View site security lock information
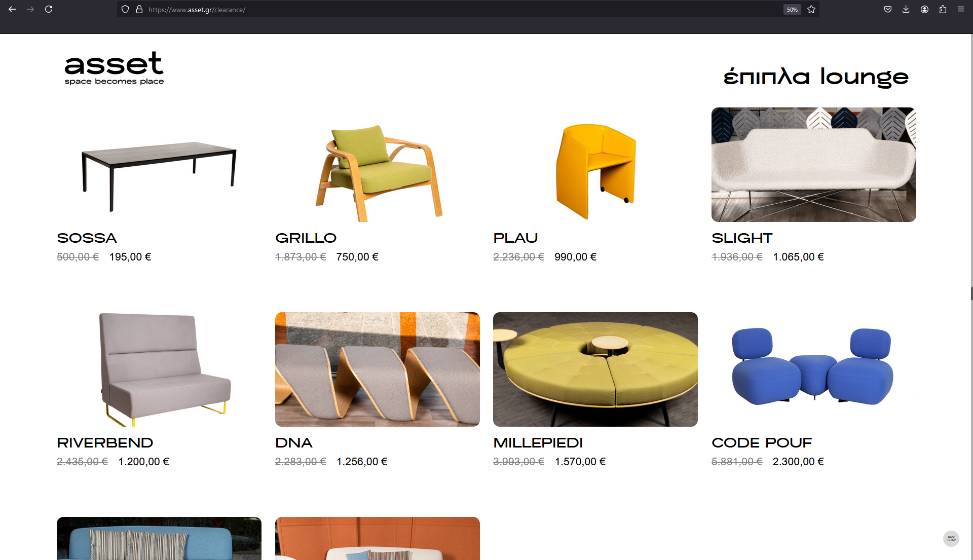 (x=139, y=9)
